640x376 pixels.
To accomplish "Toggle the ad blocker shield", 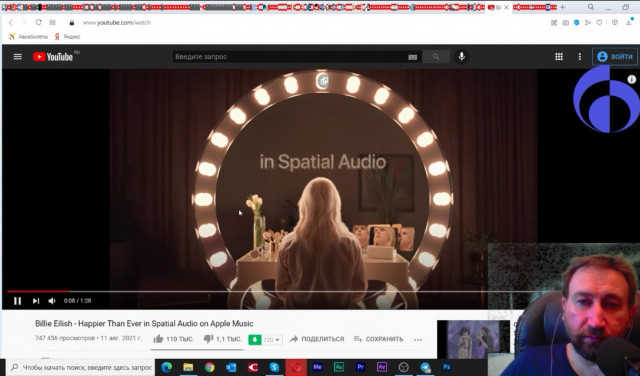I will click(576, 23).
